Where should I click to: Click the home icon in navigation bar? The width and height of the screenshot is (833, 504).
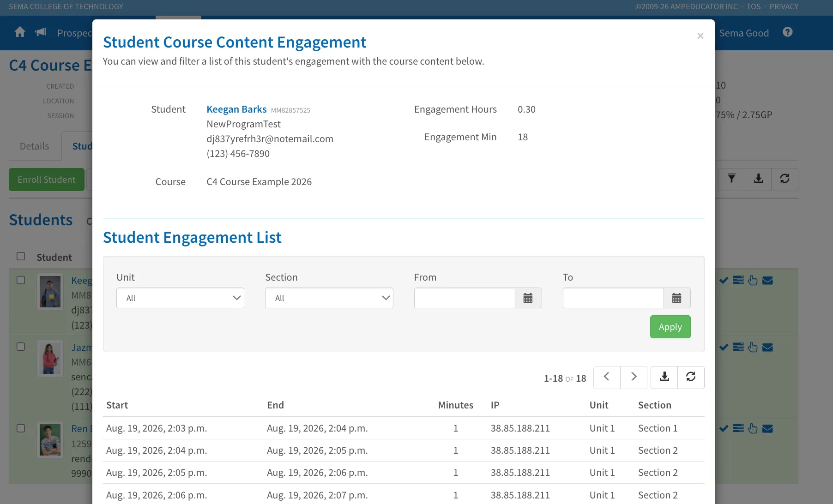coord(20,32)
